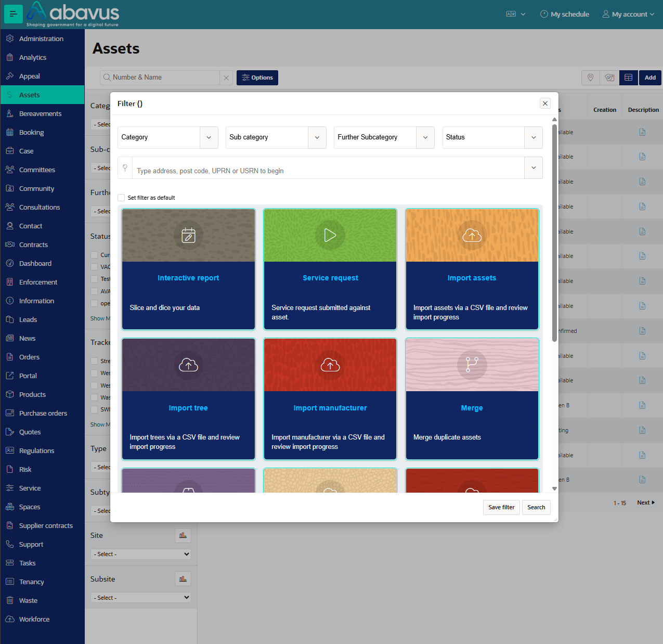Open the Site select dropdown

(x=141, y=554)
